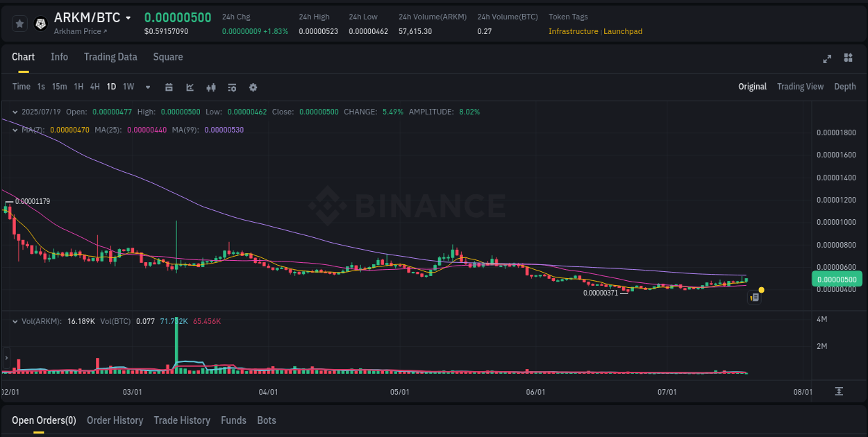Switch chart to Trading View mode

[800, 87]
